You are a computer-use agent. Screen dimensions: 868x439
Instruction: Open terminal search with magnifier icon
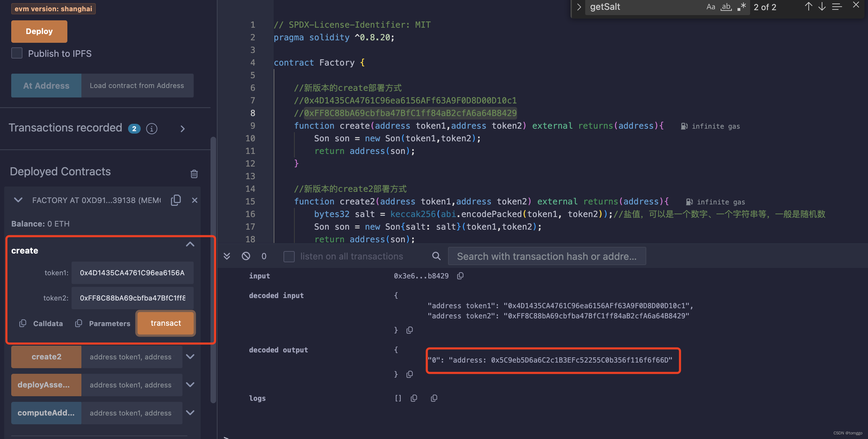(x=436, y=256)
